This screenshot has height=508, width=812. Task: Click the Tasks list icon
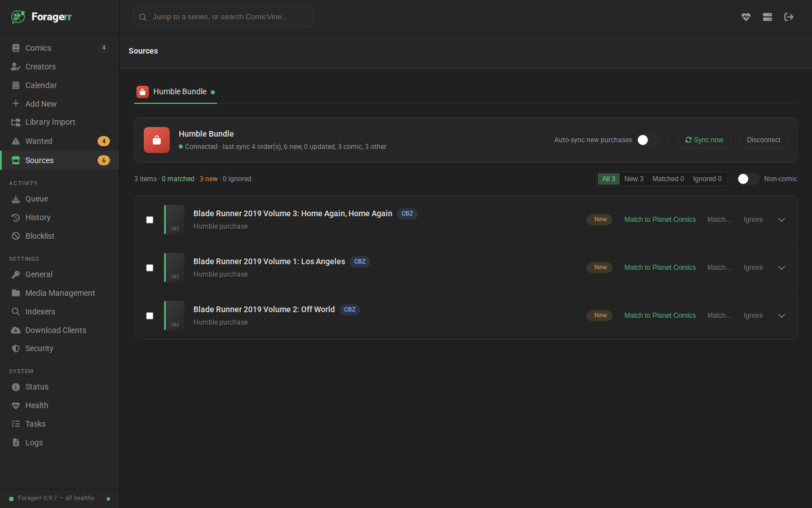[16, 424]
